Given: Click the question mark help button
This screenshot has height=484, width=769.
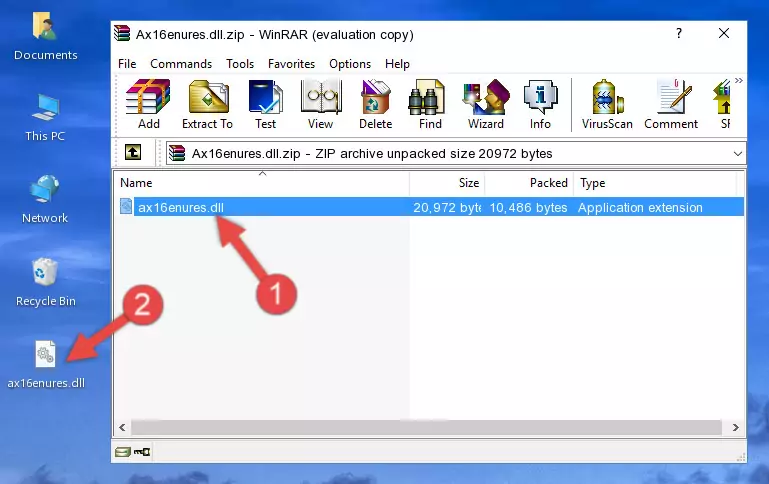Looking at the screenshot, I should (x=679, y=33).
